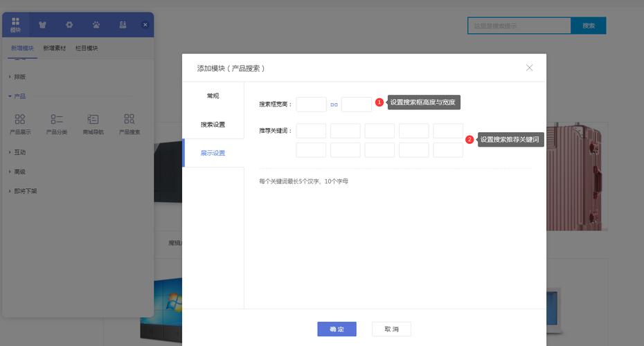Open the 常规 tab in the dialog

tap(213, 95)
